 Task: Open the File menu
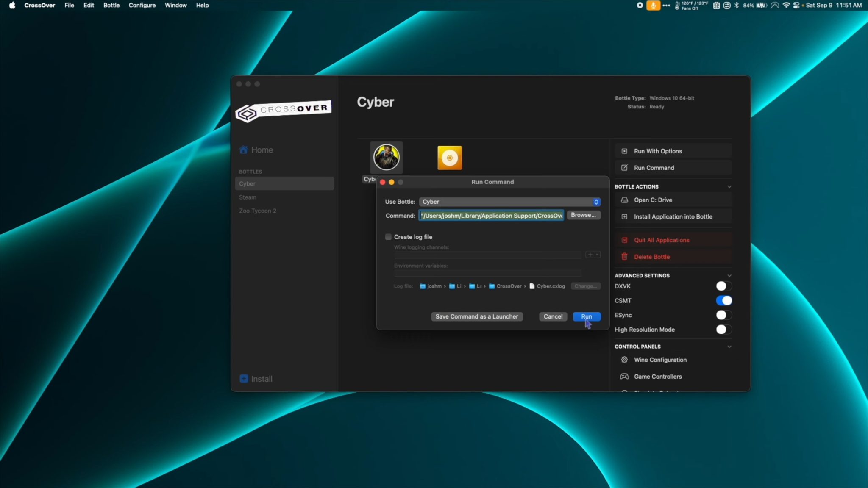[x=69, y=5]
